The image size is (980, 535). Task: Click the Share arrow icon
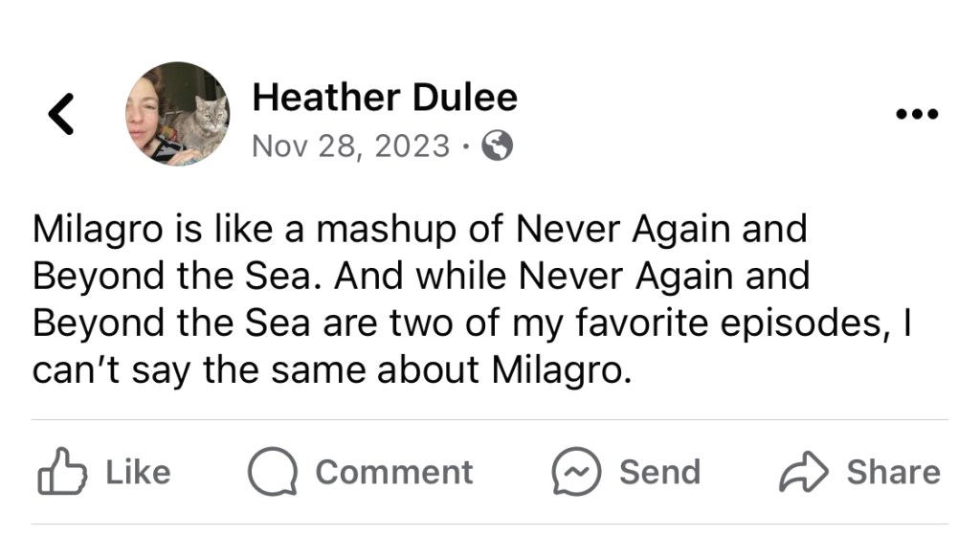pos(802,473)
